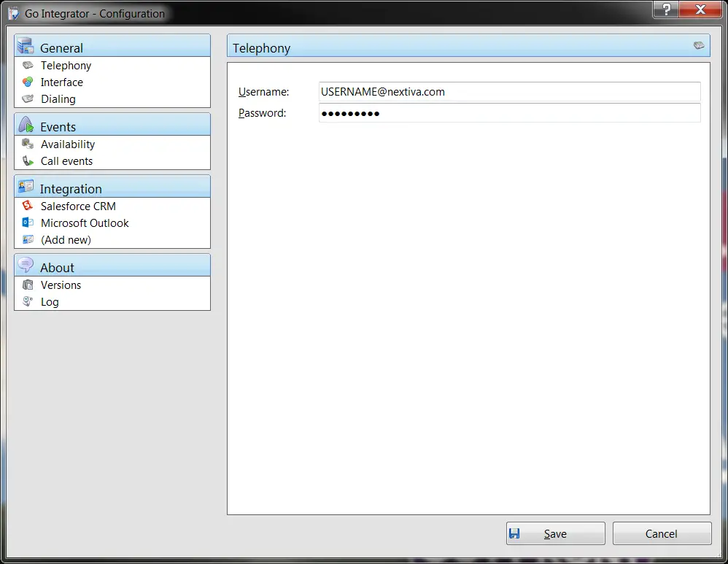The width and height of the screenshot is (728, 564).
Task: Click the Telephony phone icon in sidebar
Action: (28, 65)
